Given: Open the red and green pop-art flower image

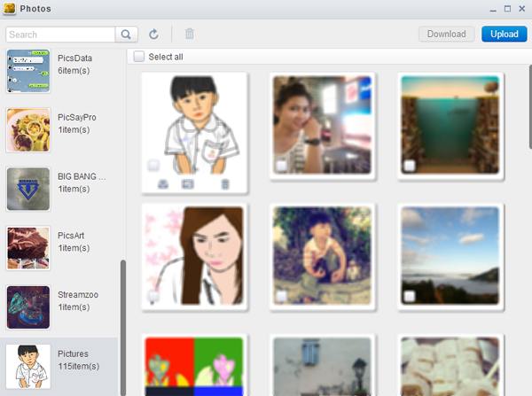Looking at the screenshot, I should pyautogui.click(x=194, y=367).
